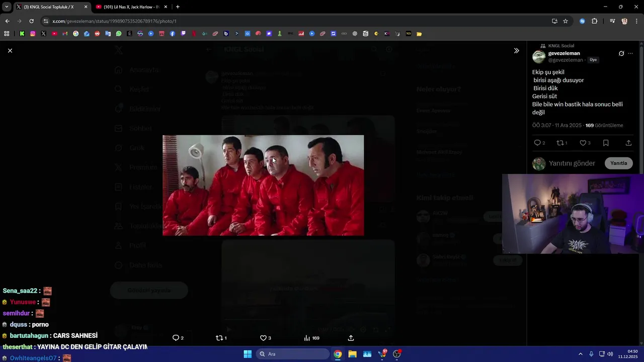Open the Chrome profile avatar
This screenshot has height=362, width=644.
point(624,21)
